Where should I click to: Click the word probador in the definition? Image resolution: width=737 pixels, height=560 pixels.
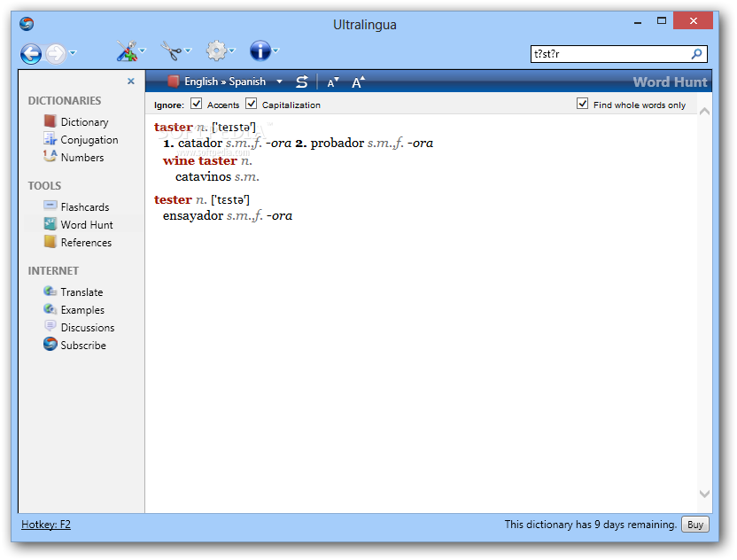(x=337, y=143)
